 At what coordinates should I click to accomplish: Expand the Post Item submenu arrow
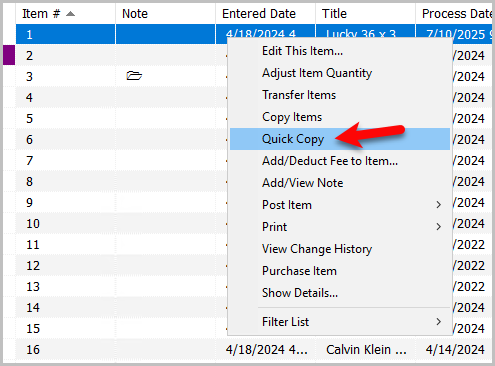439,205
